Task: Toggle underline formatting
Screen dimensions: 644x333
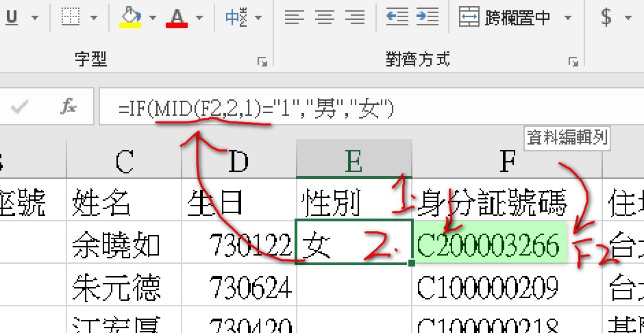Action: (12, 17)
